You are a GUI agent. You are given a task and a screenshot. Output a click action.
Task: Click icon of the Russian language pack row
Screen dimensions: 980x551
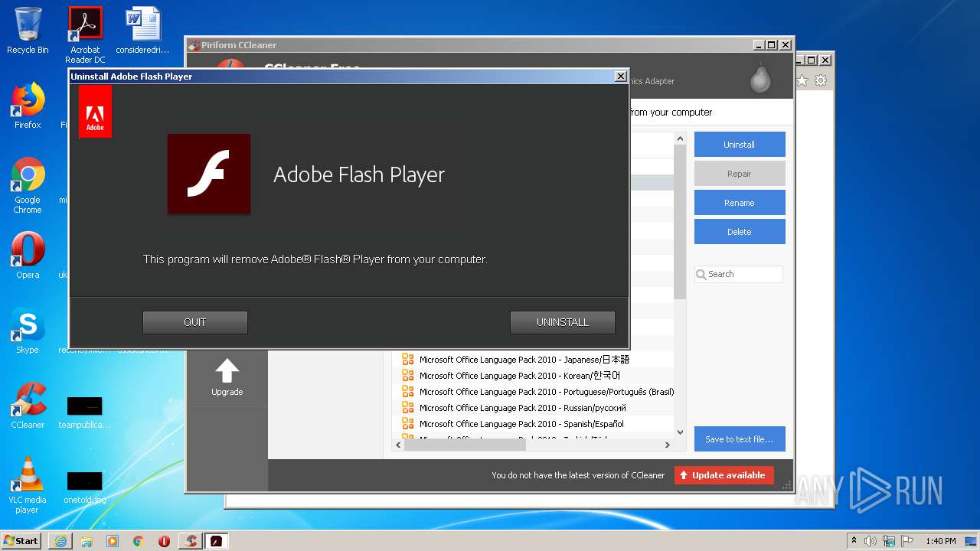[408, 408]
